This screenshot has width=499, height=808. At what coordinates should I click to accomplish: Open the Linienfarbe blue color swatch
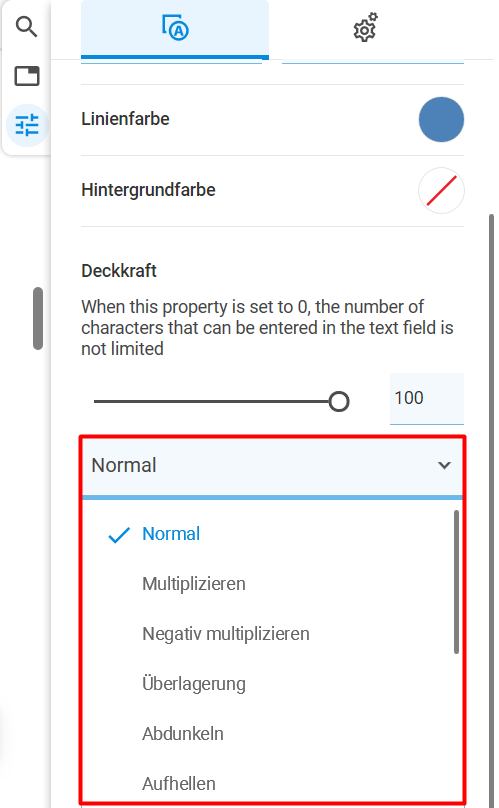point(441,120)
